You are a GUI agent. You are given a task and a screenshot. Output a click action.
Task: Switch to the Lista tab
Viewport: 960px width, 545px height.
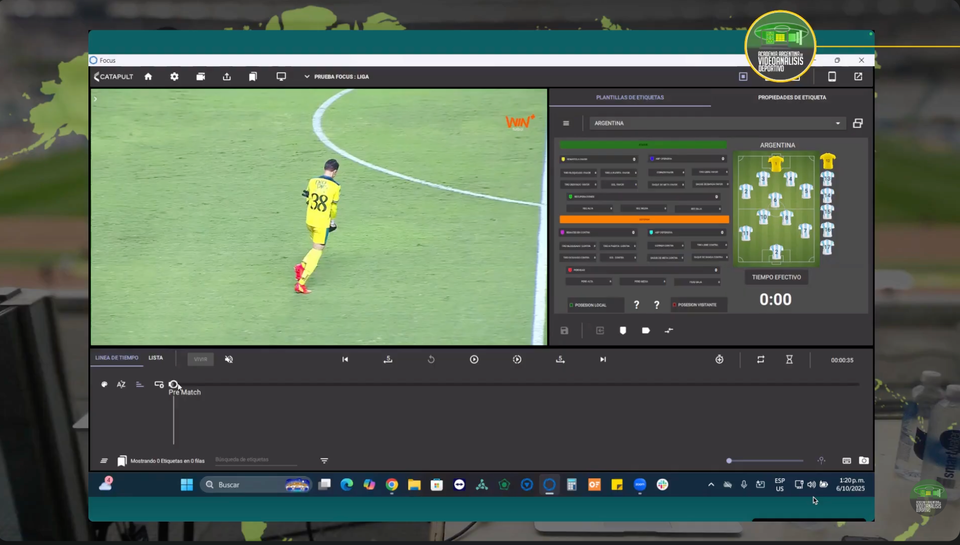tap(156, 358)
